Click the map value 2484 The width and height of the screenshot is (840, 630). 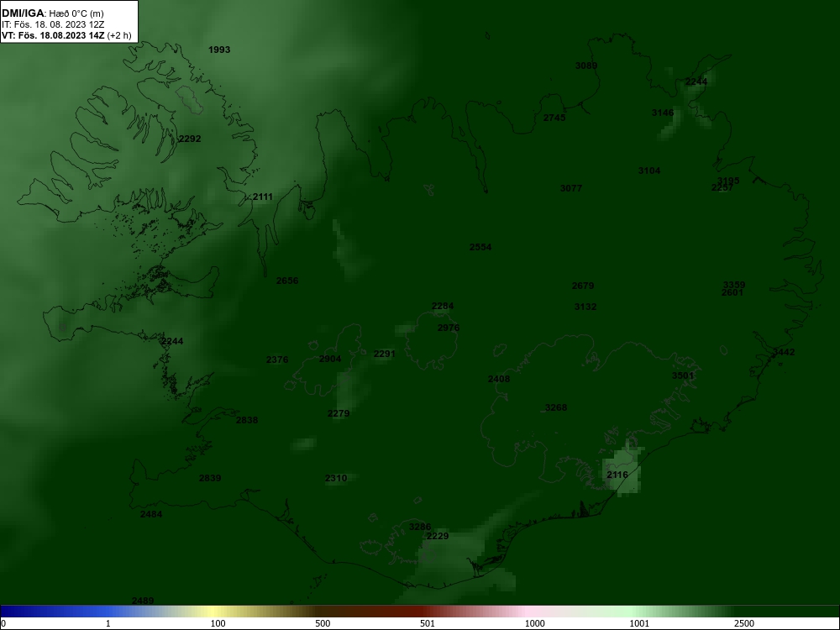(151, 514)
